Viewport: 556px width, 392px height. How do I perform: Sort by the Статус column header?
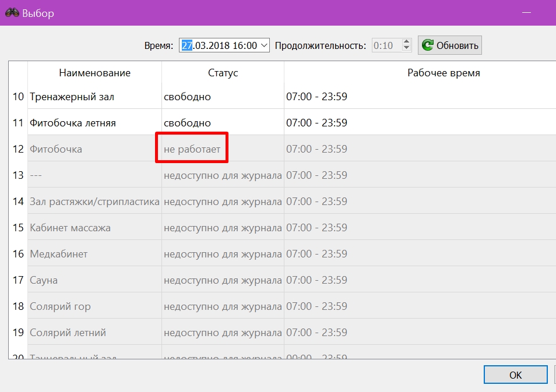[x=223, y=73]
